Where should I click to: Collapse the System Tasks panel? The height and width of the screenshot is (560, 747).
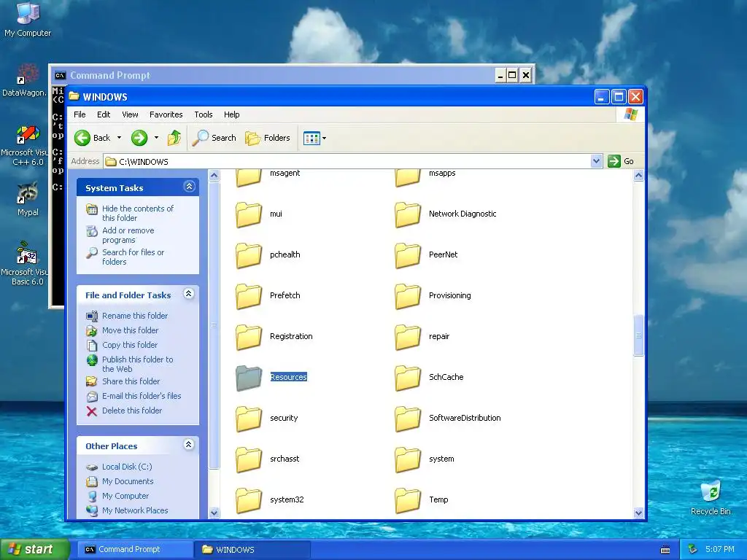pyautogui.click(x=189, y=187)
